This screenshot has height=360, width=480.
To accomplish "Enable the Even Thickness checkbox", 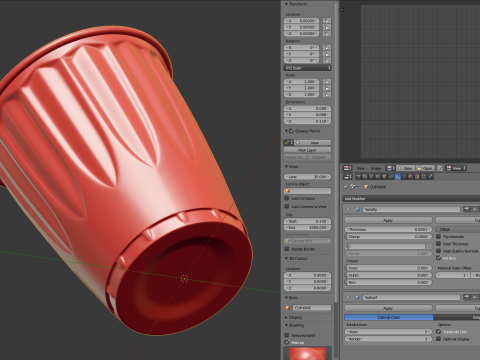I will (x=439, y=244).
